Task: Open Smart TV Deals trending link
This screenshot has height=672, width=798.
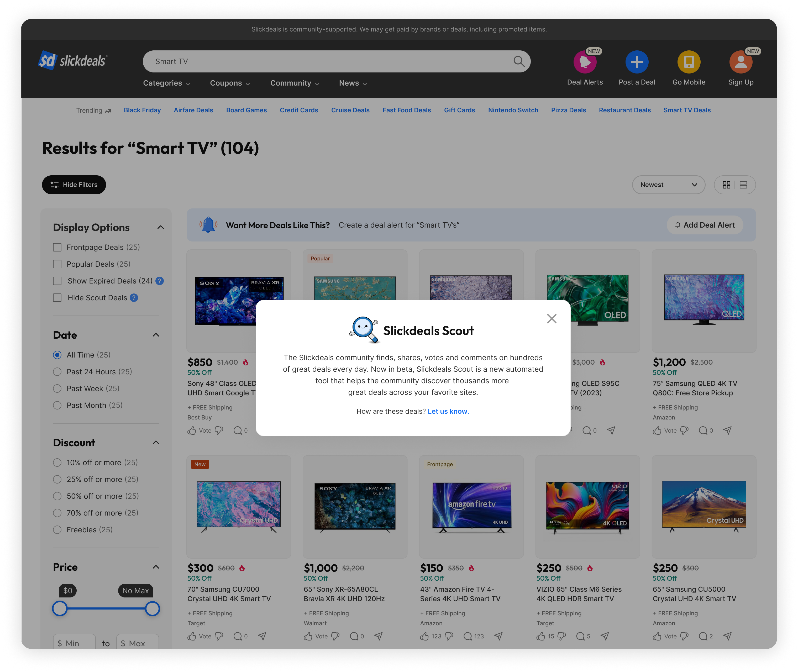Action: (687, 110)
